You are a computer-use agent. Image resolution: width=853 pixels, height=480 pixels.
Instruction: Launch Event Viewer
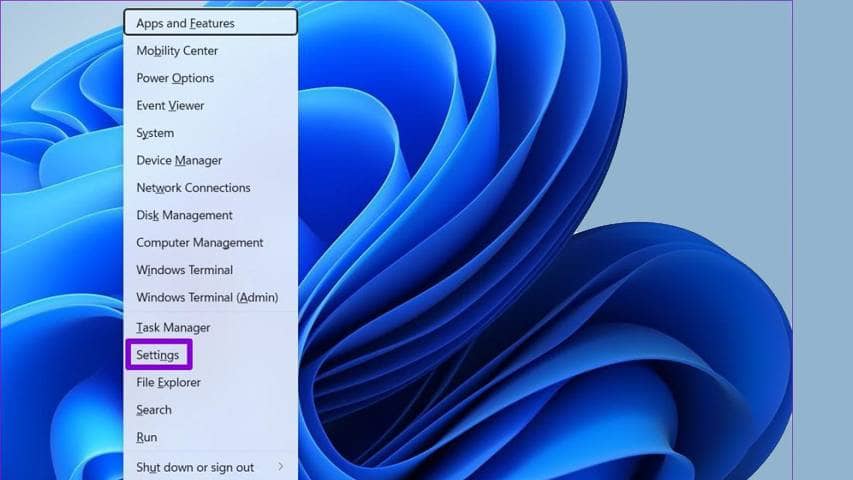(211, 106)
